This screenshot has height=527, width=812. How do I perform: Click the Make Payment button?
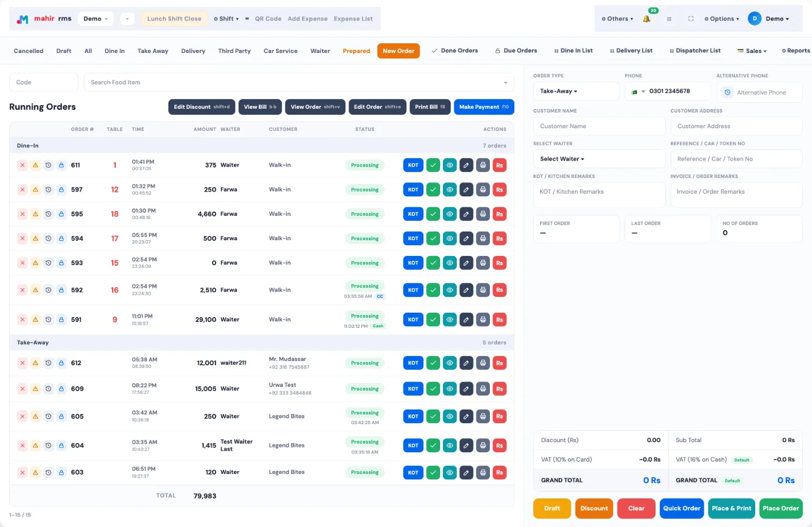tap(484, 107)
